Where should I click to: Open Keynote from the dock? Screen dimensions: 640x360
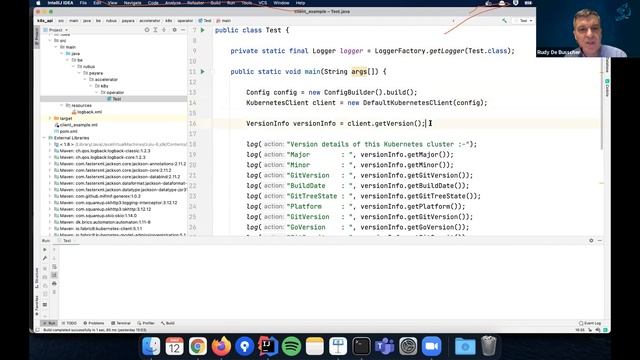338,346
